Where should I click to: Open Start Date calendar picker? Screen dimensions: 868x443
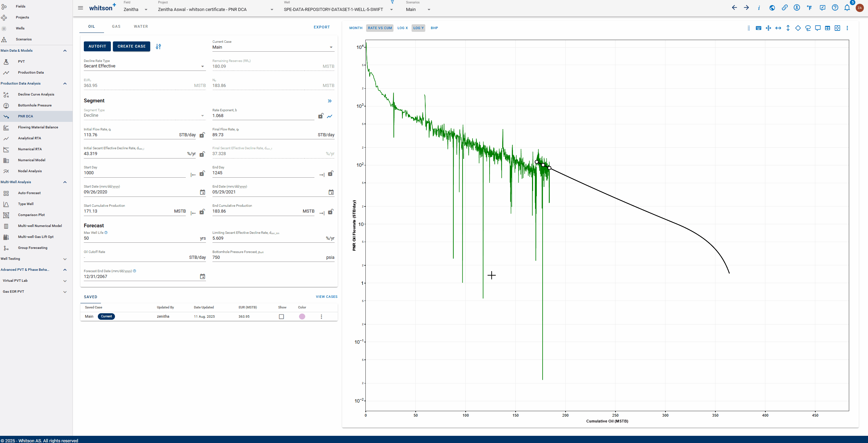[203, 192]
